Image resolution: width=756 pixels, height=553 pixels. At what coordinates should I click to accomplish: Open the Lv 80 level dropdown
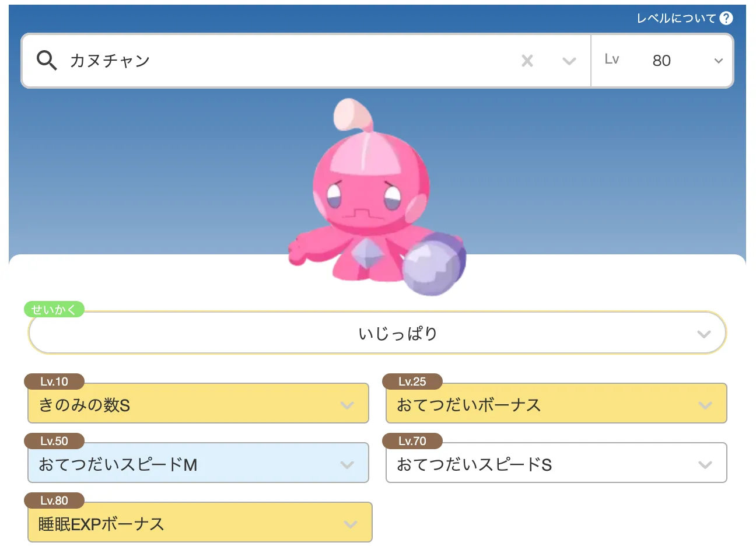pos(661,61)
